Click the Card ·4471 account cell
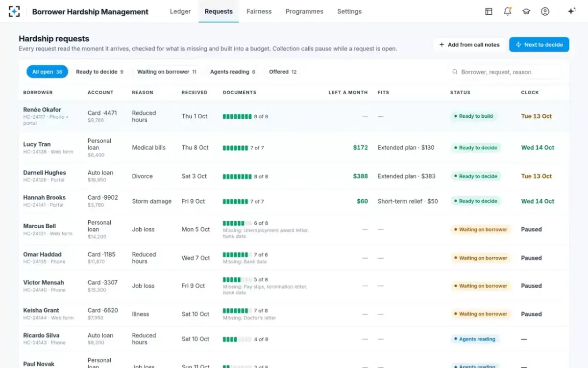 pyautogui.click(x=102, y=116)
